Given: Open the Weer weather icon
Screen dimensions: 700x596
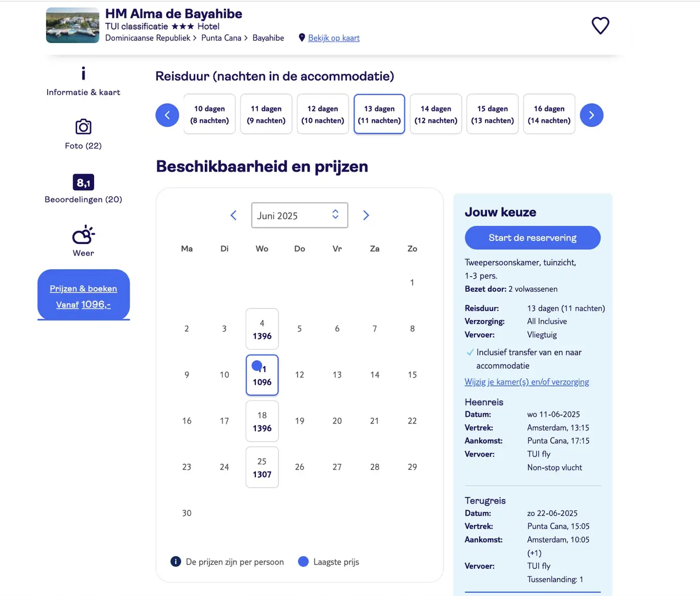Looking at the screenshot, I should [x=83, y=235].
